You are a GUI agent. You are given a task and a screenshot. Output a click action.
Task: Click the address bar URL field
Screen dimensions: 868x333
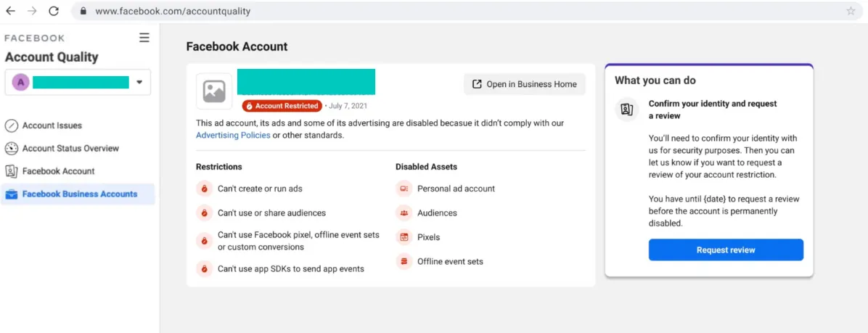(x=465, y=11)
